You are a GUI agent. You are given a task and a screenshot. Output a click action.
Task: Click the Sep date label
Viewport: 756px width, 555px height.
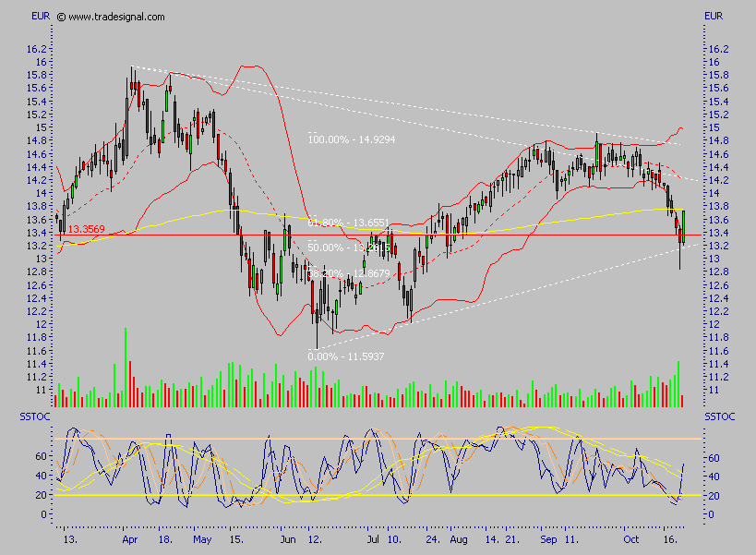tap(548, 539)
